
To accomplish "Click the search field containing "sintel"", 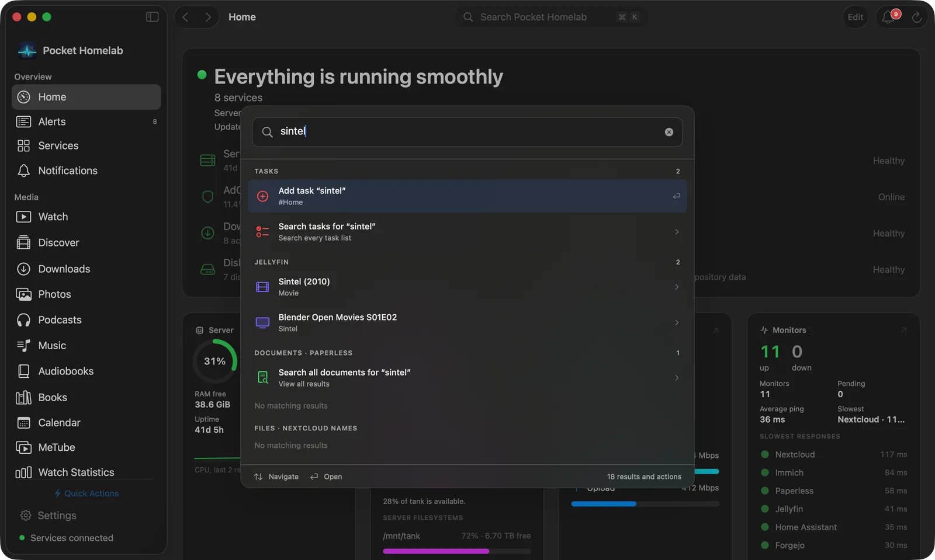I will 467,132.
